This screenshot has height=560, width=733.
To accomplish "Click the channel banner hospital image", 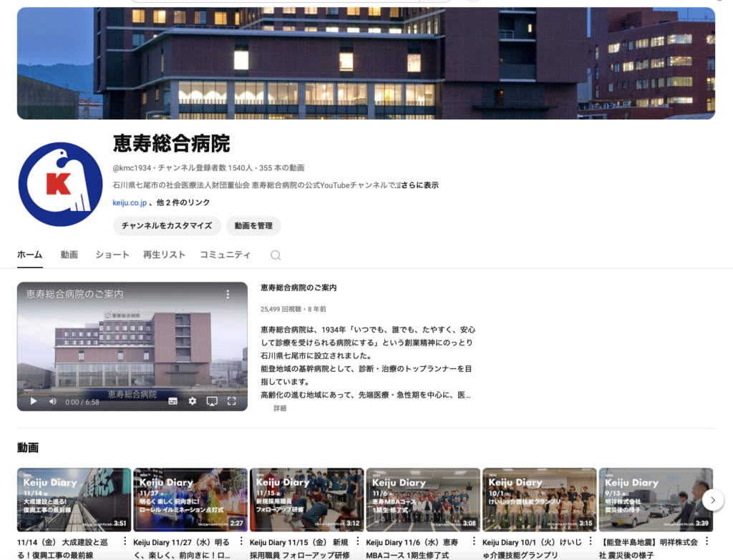I will [366, 63].
